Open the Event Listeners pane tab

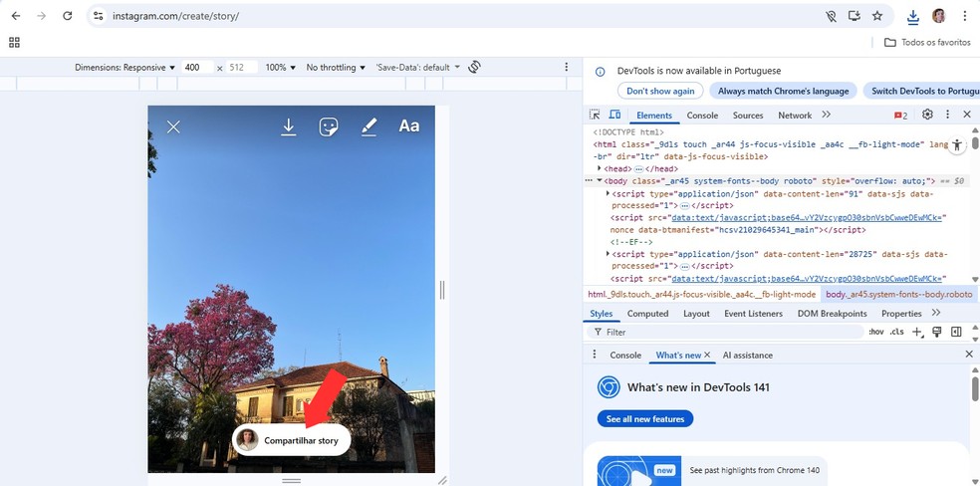[753, 314]
